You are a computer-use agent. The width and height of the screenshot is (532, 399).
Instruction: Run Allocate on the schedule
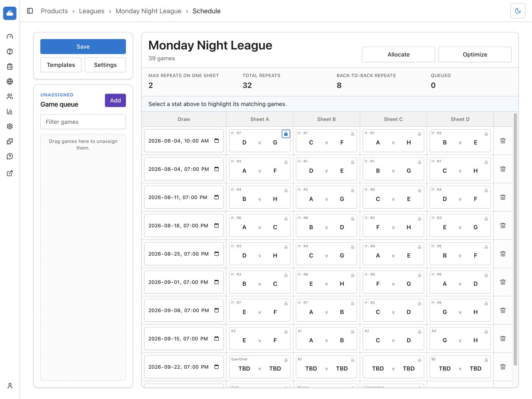pyautogui.click(x=399, y=54)
